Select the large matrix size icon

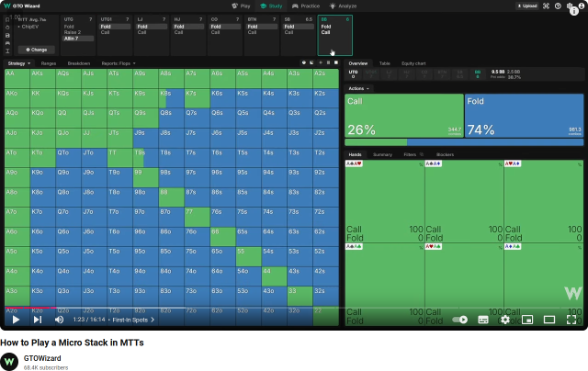pos(336,62)
